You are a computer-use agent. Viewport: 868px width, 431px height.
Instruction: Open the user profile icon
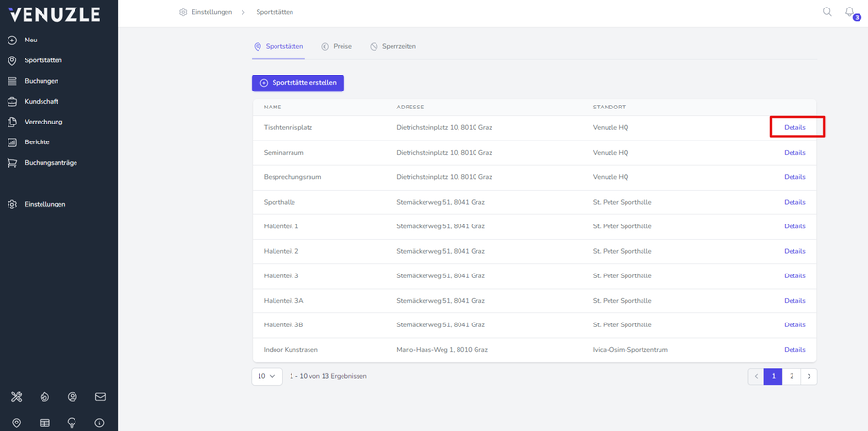72,397
